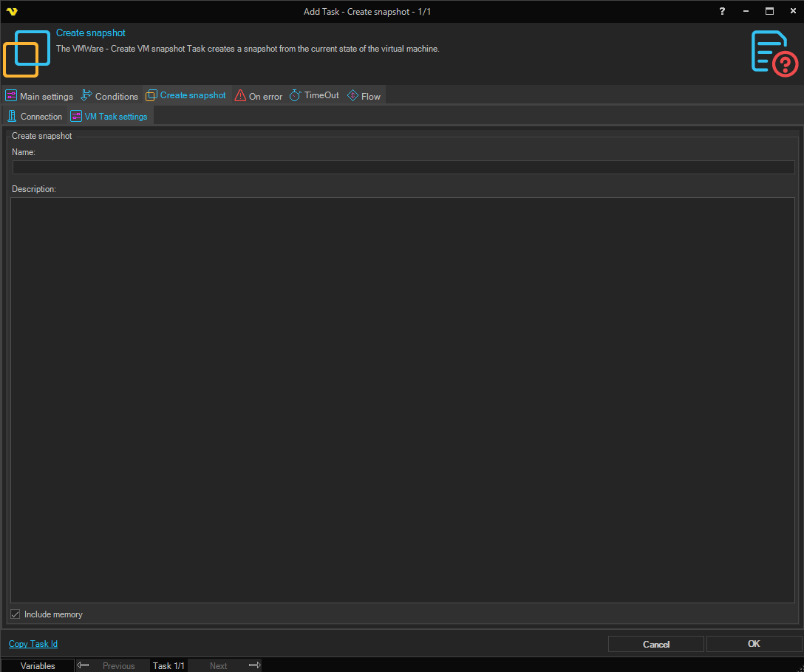Select the Connection sub-tab
This screenshot has height=672, width=804.
[35, 117]
